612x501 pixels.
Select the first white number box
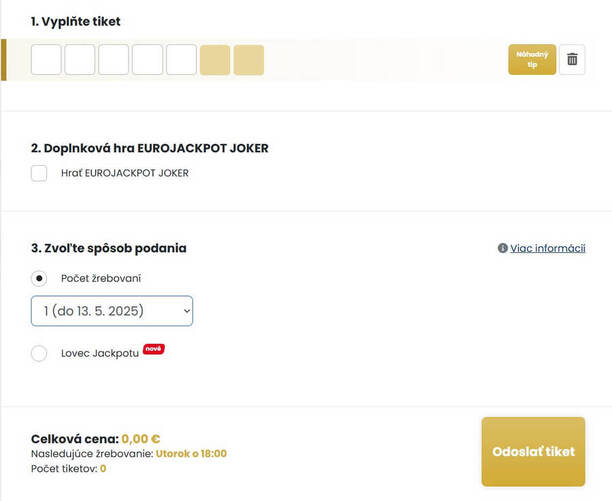46,59
